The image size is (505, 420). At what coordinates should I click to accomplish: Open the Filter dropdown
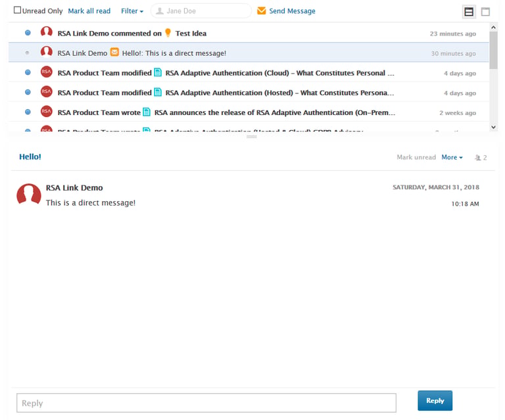point(132,11)
